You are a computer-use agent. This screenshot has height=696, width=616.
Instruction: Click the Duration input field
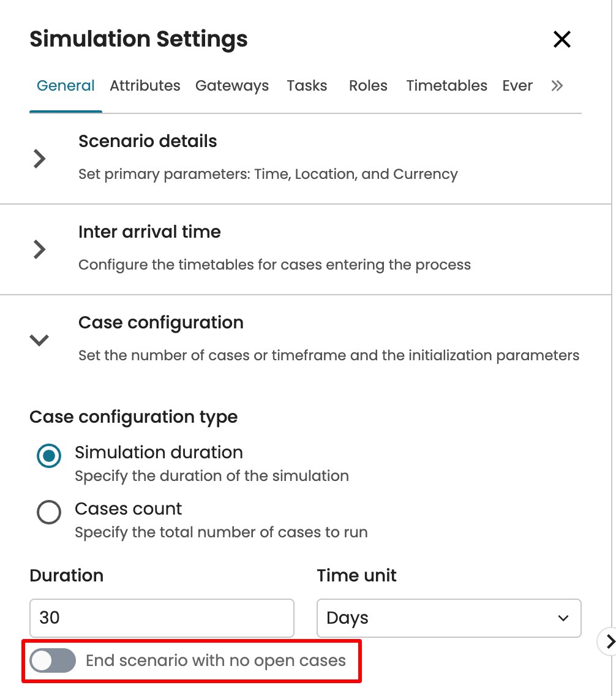point(162,618)
